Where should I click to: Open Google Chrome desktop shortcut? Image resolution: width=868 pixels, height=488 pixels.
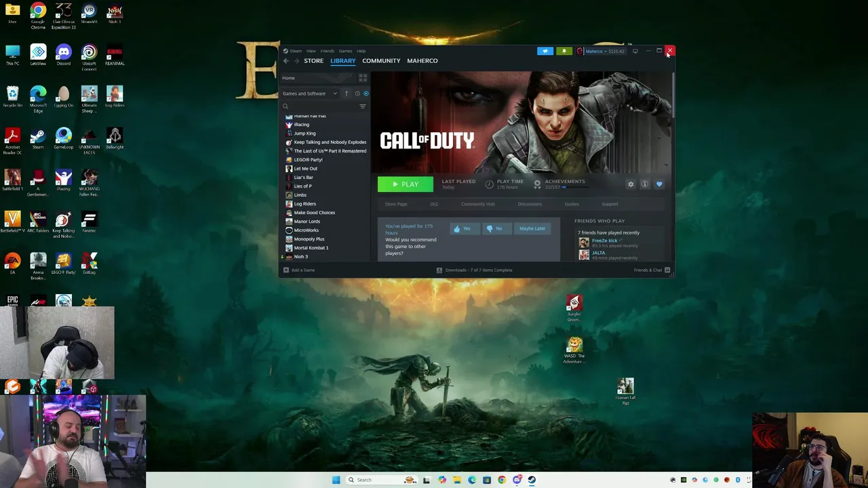[x=38, y=16]
